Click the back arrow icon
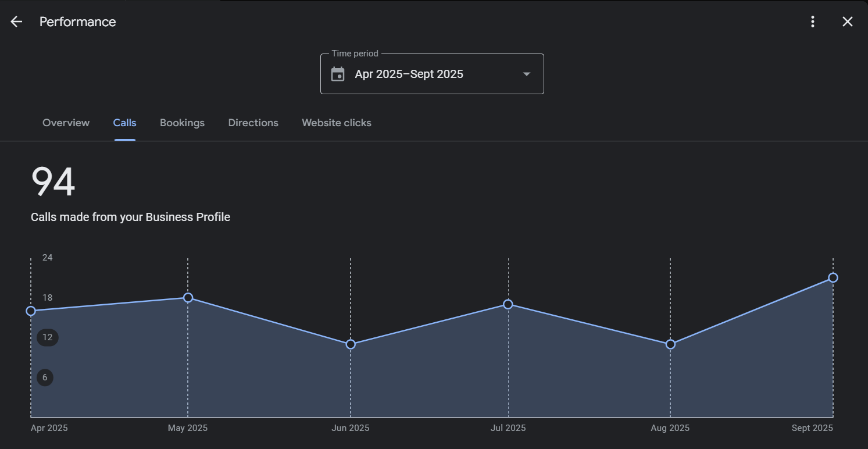This screenshot has height=449, width=868. point(16,22)
